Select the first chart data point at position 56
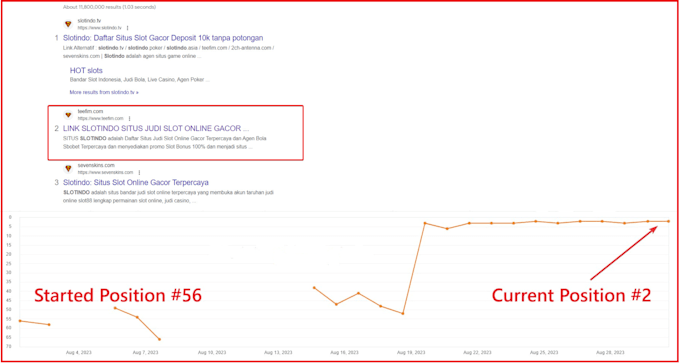Viewport: 680px width, 364px height. 20,321
